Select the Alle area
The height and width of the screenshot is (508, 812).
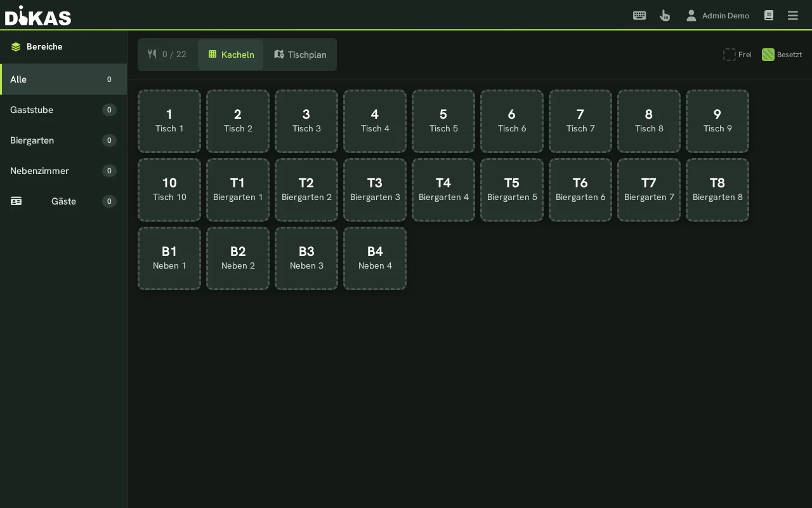tap(63, 79)
